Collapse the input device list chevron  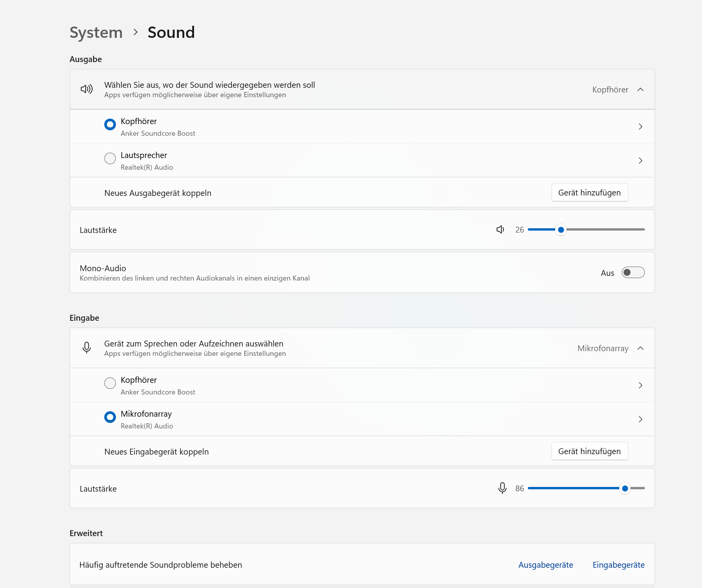click(640, 348)
